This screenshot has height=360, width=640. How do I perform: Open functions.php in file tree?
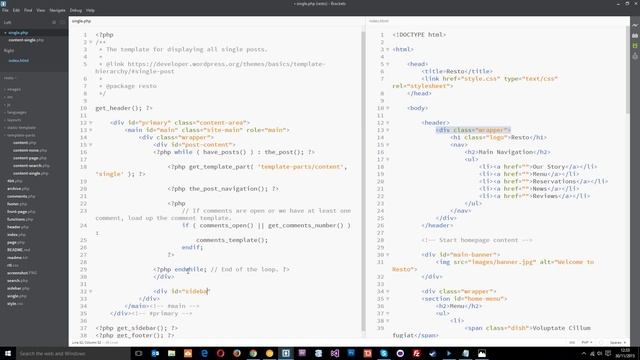tap(20, 219)
